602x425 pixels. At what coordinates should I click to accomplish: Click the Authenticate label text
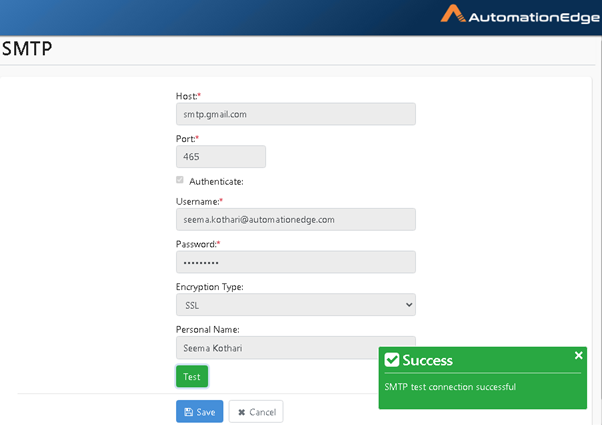(x=216, y=182)
